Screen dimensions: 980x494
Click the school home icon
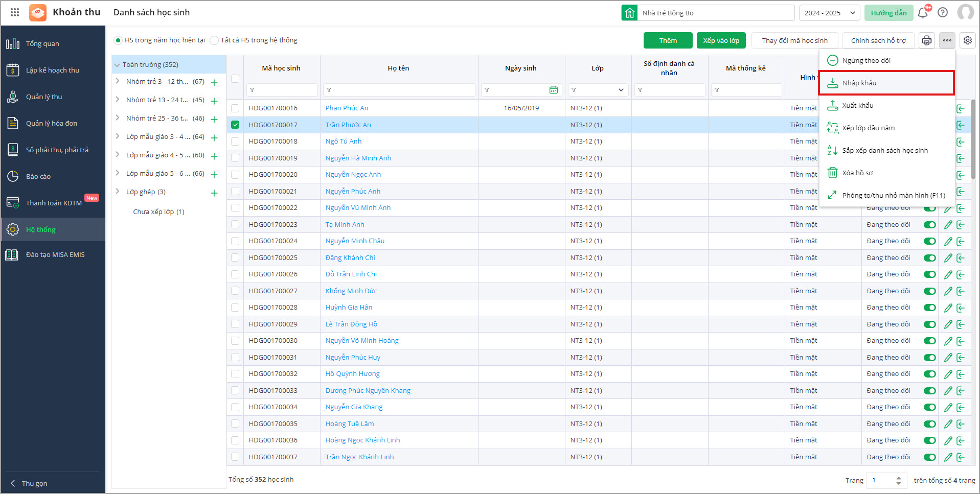click(629, 13)
